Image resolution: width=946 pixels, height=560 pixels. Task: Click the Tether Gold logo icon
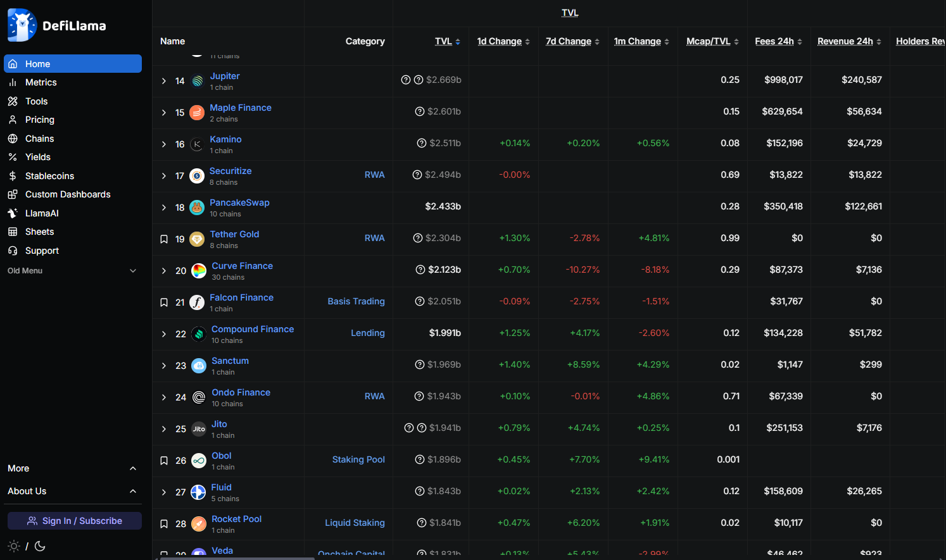[x=197, y=239]
